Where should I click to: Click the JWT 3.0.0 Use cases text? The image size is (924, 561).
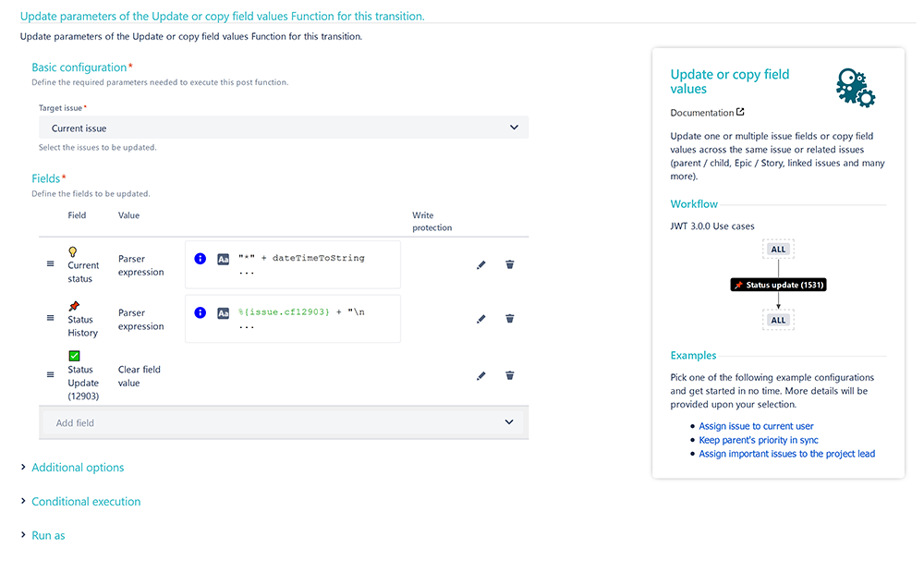[x=711, y=226]
